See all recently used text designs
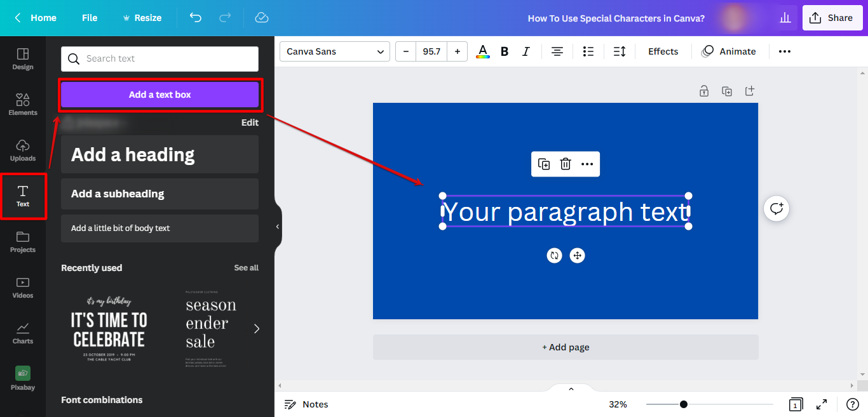 tap(247, 267)
